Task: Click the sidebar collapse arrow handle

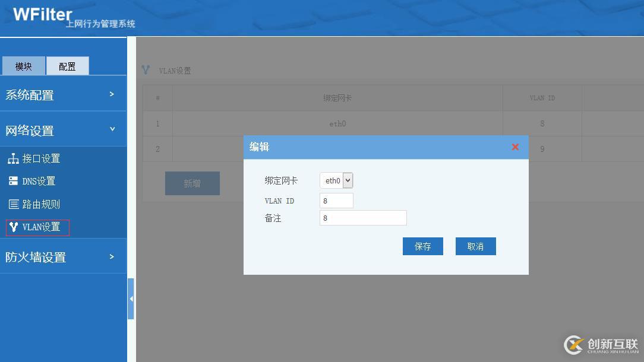Action: pyautogui.click(x=131, y=299)
